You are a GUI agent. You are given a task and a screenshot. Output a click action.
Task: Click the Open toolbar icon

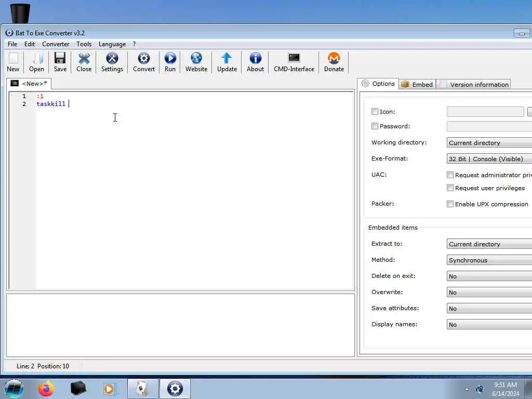click(x=37, y=59)
